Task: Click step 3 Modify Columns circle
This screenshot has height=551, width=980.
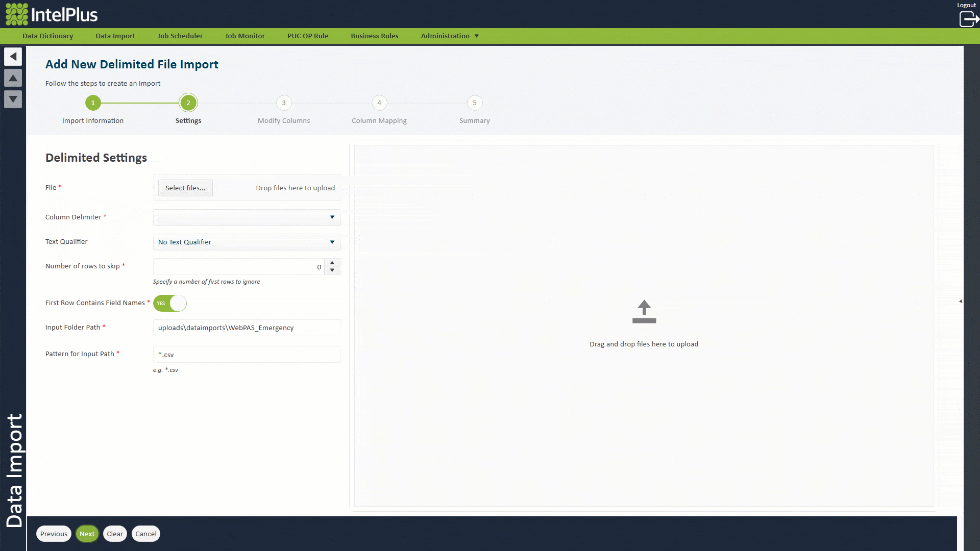Action: click(x=284, y=103)
